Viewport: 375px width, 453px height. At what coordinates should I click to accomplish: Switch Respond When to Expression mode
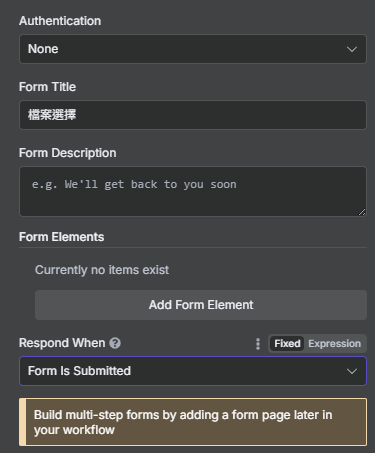(334, 344)
